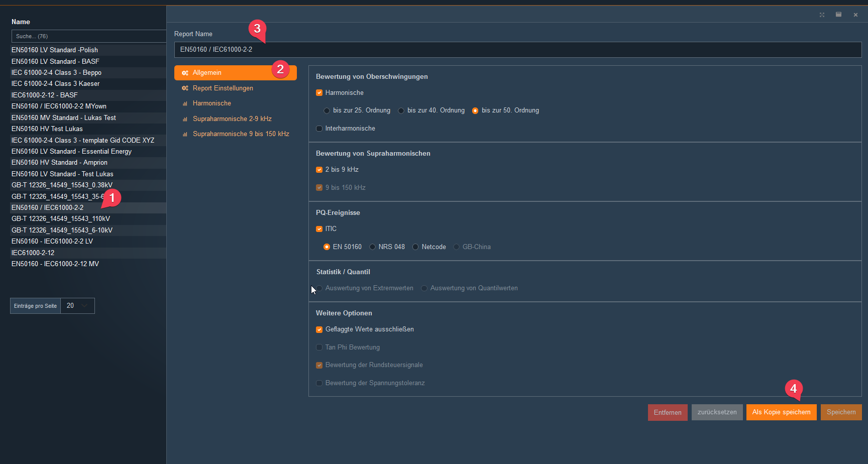Click the gear icon beside Report Einstellungen
The image size is (868, 464).
pos(185,88)
